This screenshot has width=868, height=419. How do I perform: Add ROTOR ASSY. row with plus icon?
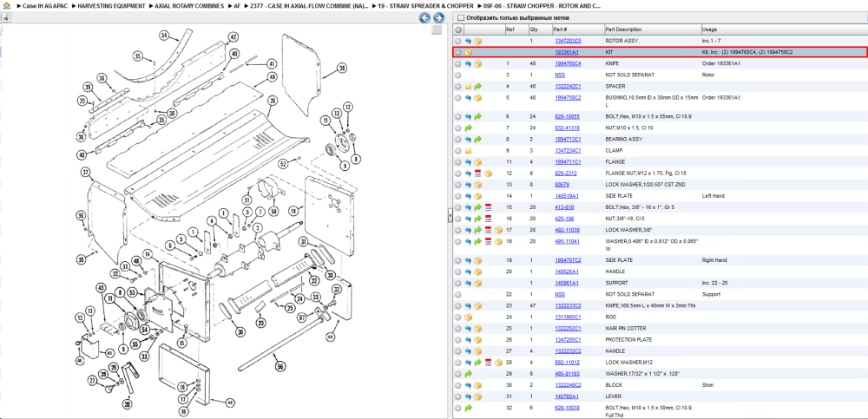pyautogui.click(x=457, y=41)
